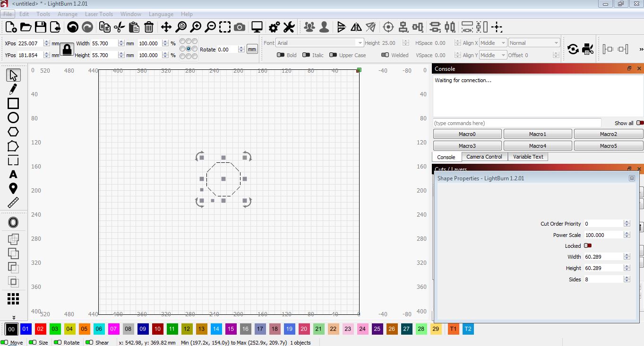Zoom out with the magnifier minus icon
644x346 pixels.
pyautogui.click(x=210, y=27)
